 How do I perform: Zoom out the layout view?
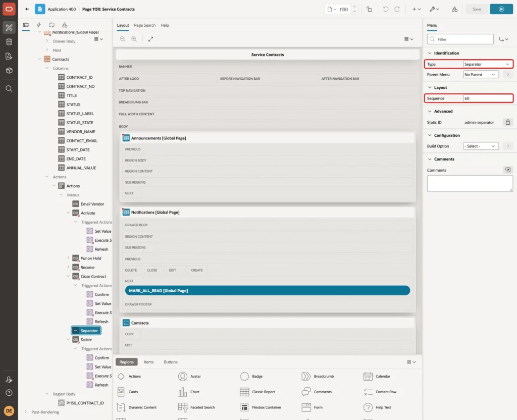pyautogui.click(x=123, y=39)
